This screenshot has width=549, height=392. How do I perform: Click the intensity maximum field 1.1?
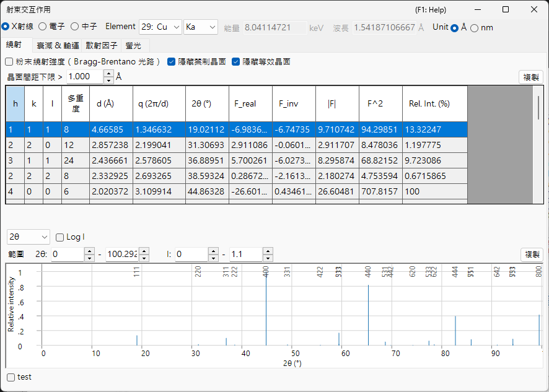[x=246, y=255]
